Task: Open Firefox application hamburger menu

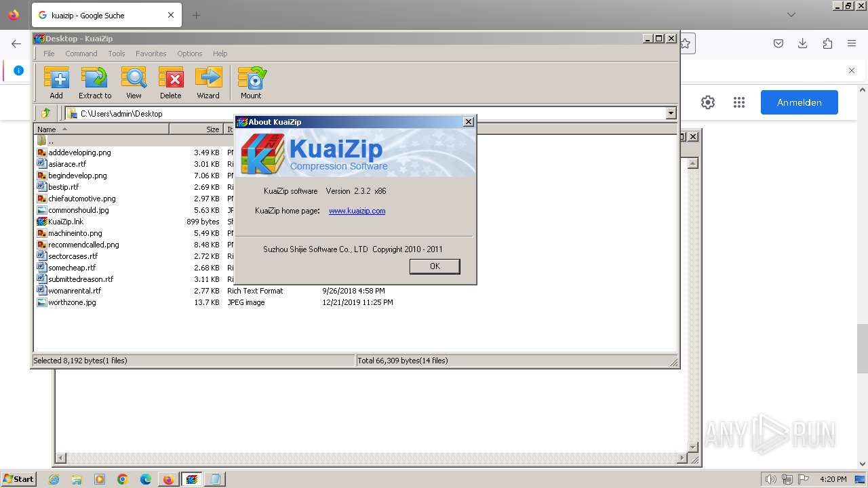Action: coord(852,43)
